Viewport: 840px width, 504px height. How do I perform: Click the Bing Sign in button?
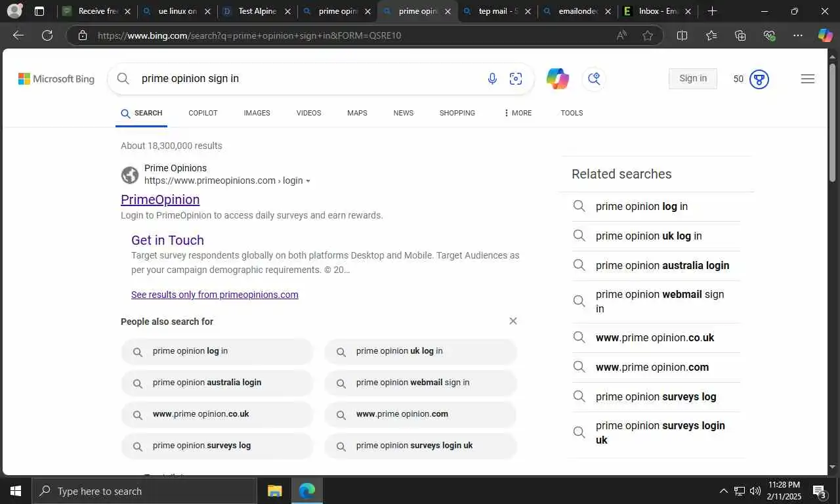click(693, 79)
